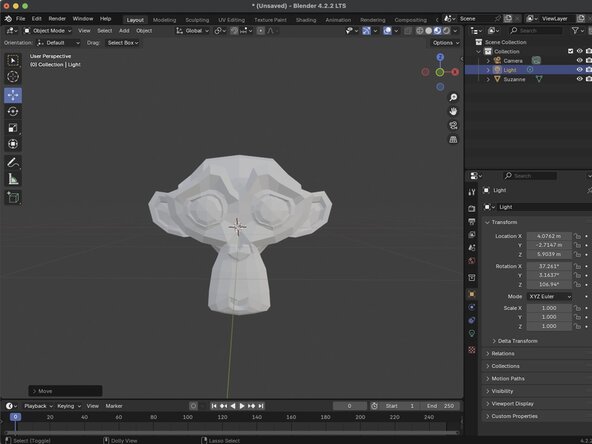Expand the Move operator panel
Viewport: 592px width, 444px height.
coord(65,391)
